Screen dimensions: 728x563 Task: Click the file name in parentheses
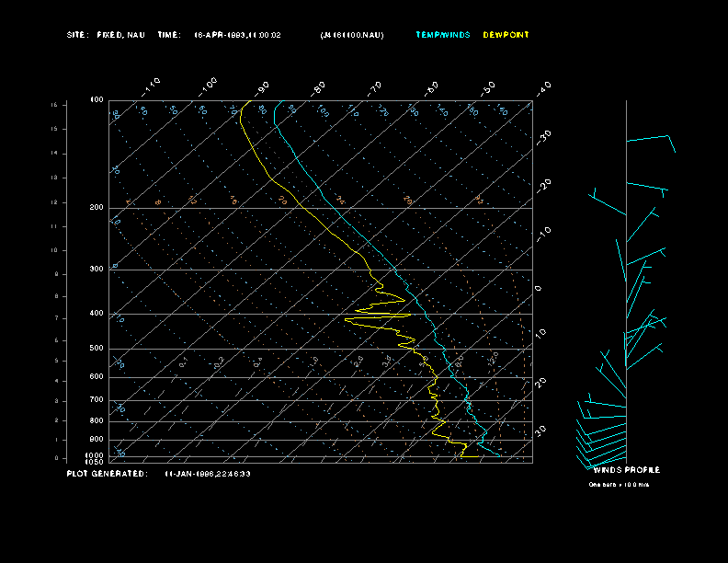click(x=352, y=35)
